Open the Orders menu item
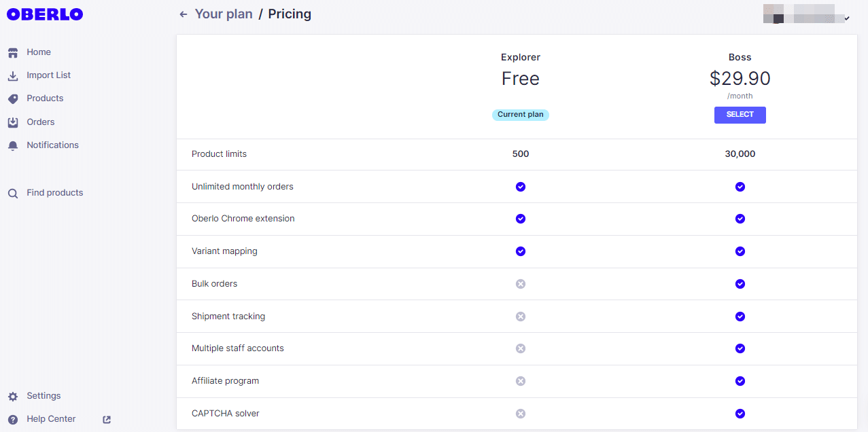The image size is (868, 432). [x=41, y=122]
